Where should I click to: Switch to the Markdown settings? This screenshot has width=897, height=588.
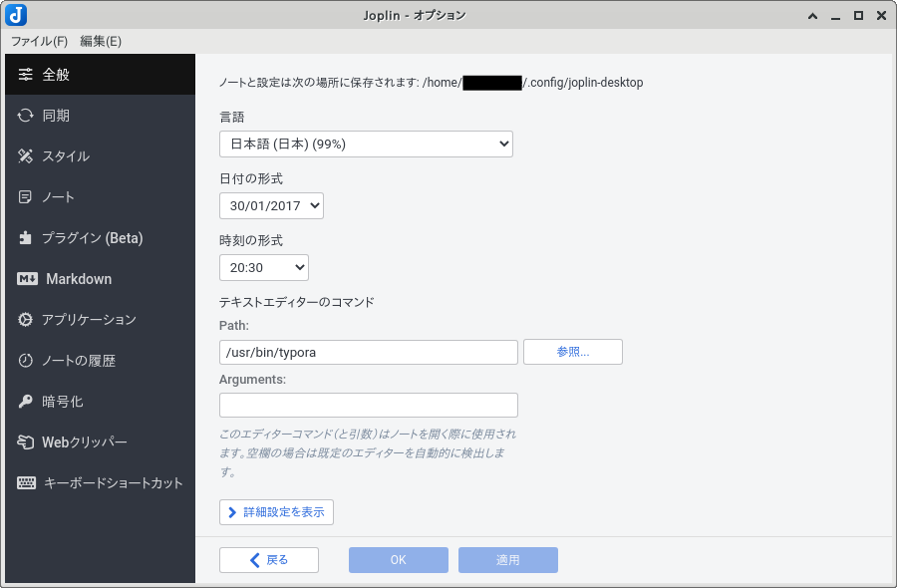point(100,279)
